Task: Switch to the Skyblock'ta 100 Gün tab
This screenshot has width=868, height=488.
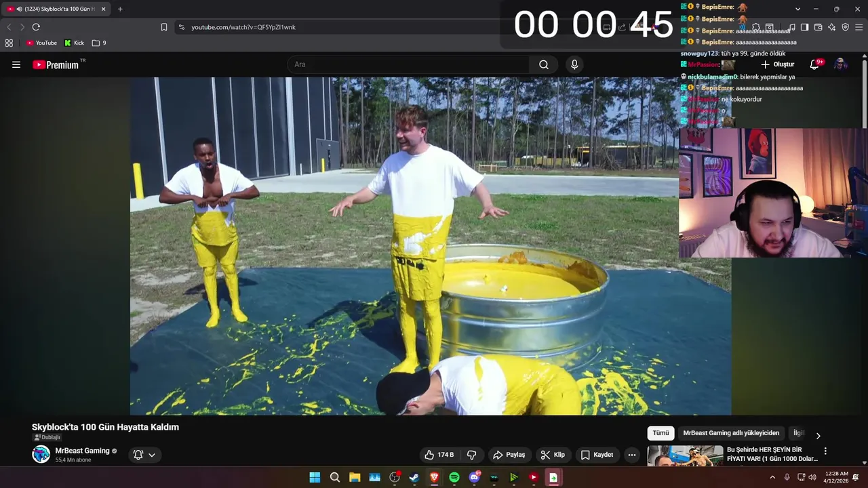Action: [x=57, y=9]
